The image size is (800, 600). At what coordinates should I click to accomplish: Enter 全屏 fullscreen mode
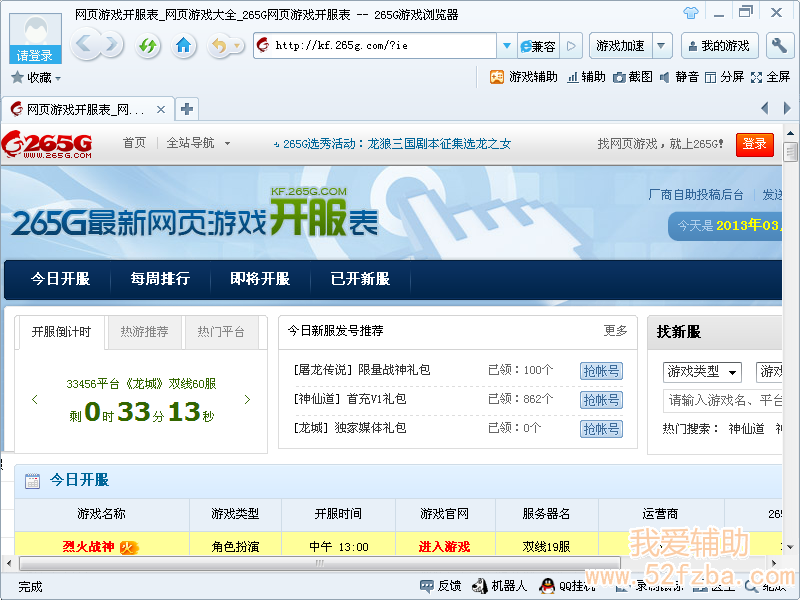pyautogui.click(x=770, y=77)
